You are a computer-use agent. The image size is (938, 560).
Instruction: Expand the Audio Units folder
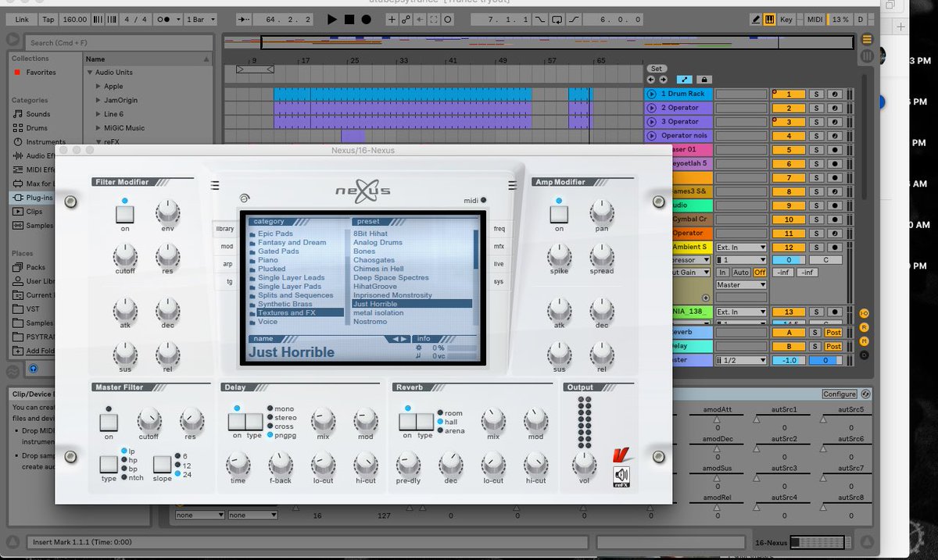click(x=91, y=73)
